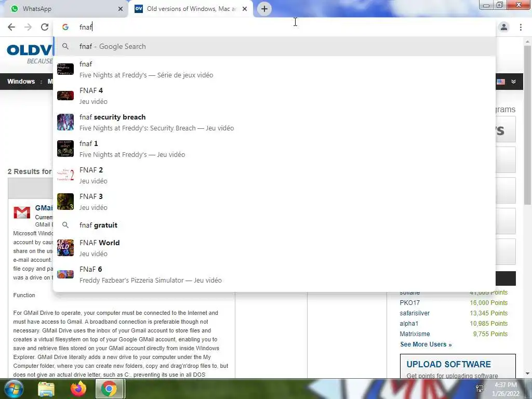Click the Five Nights at Freddy's series thumbnail

pos(65,69)
